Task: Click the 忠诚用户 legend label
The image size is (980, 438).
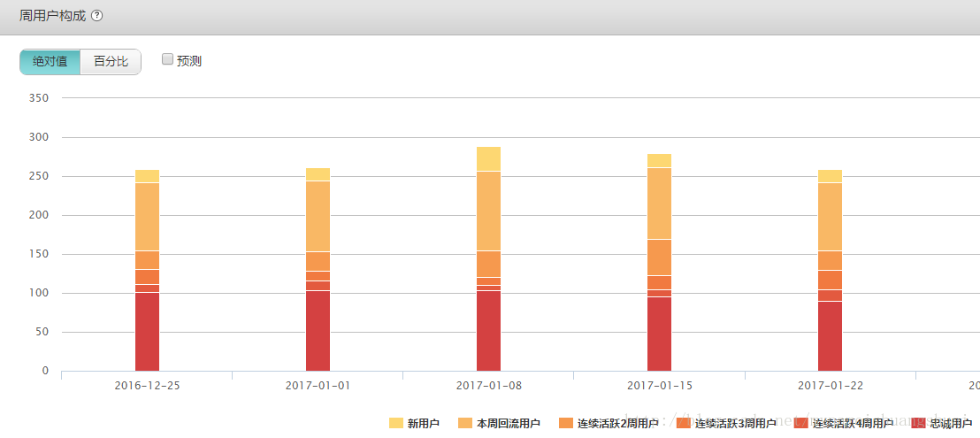Action: [x=951, y=424]
